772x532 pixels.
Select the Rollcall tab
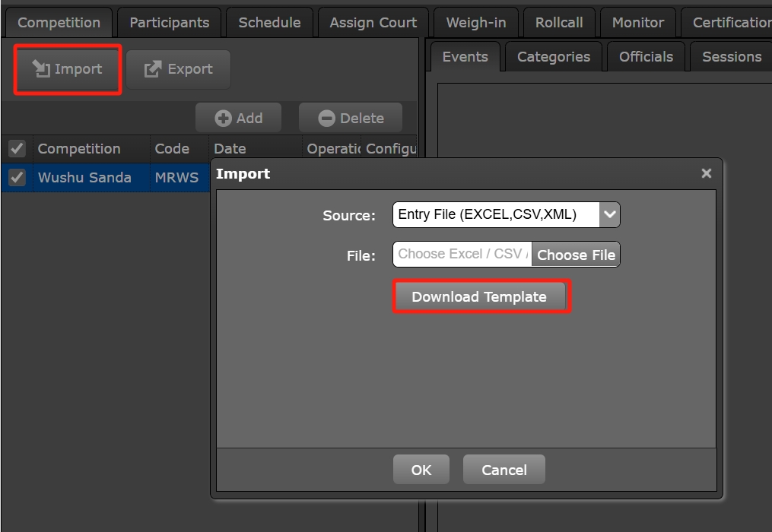pyautogui.click(x=558, y=22)
